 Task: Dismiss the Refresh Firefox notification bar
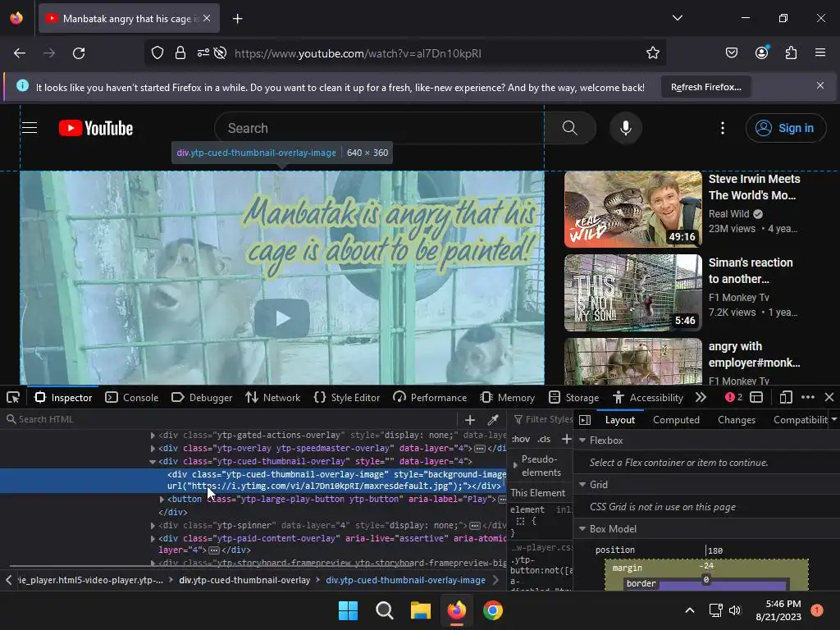pos(820,85)
